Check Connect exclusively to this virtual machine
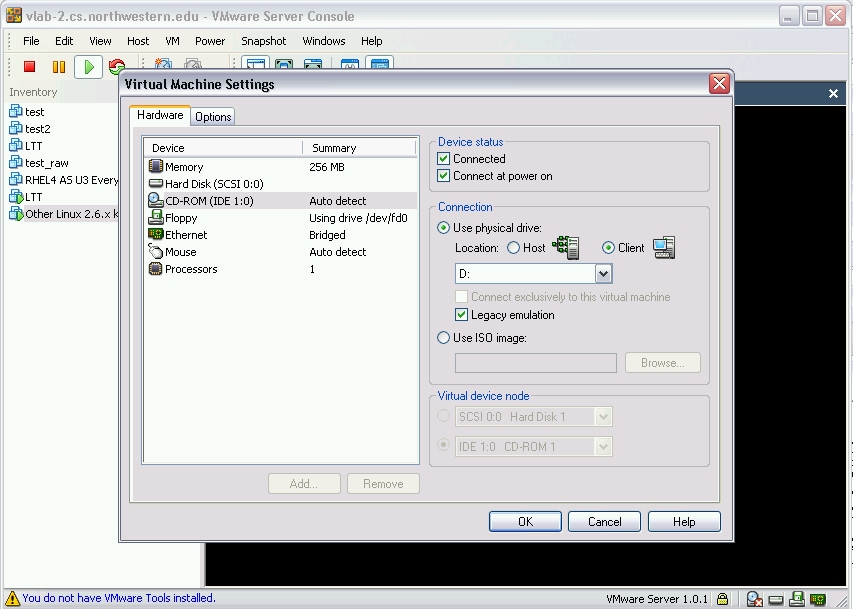Viewport: 853px width, 609px height. click(461, 297)
